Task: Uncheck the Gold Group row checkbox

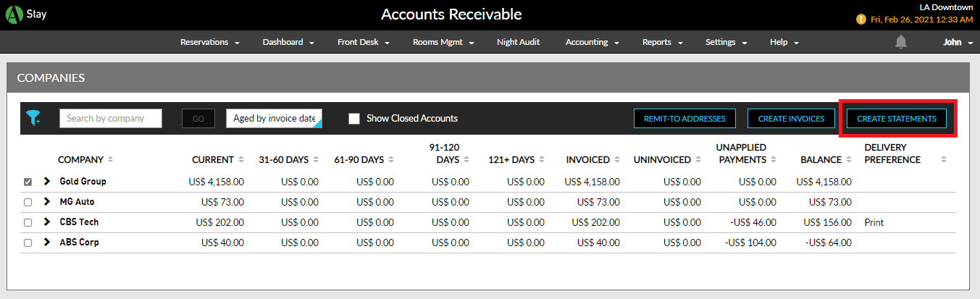Action: pyautogui.click(x=28, y=182)
